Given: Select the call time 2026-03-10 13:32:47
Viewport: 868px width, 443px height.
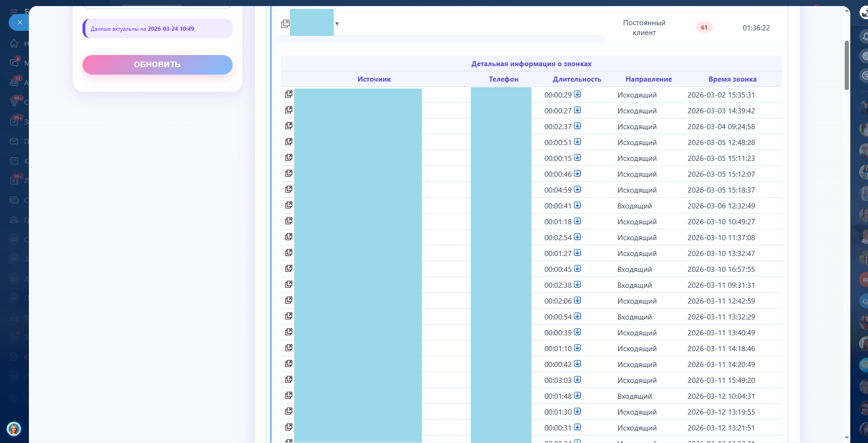Looking at the screenshot, I should pos(721,254).
